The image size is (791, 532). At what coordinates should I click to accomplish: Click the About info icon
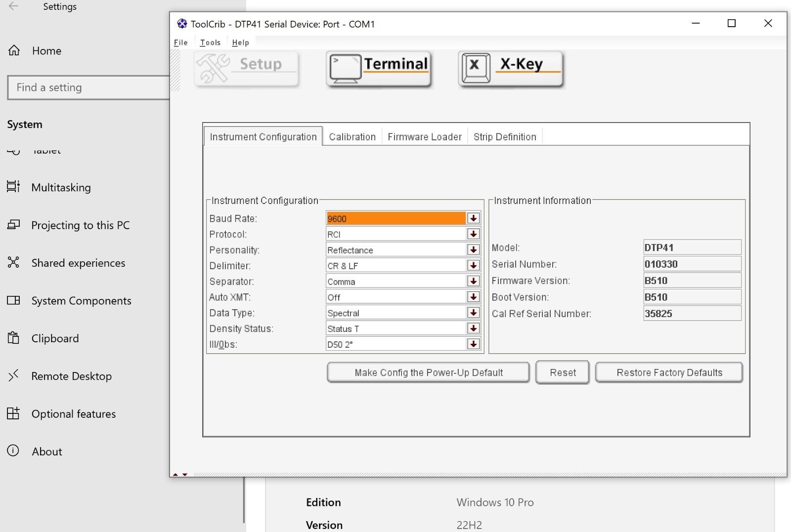(13, 451)
